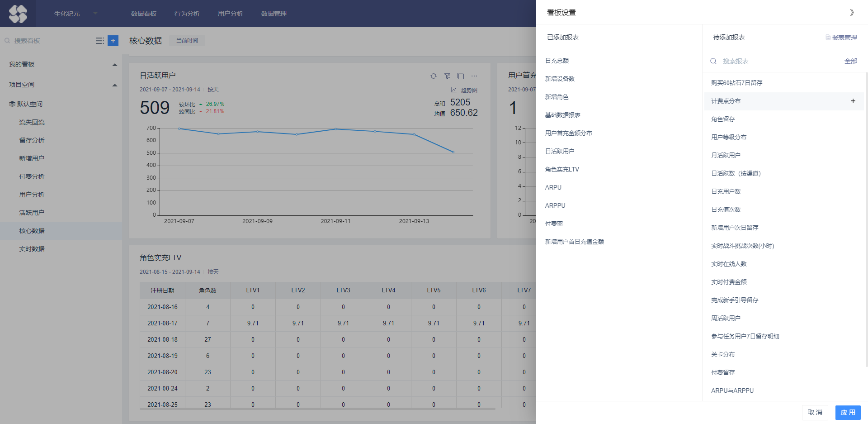Click the 应用 button

pyautogui.click(x=848, y=412)
